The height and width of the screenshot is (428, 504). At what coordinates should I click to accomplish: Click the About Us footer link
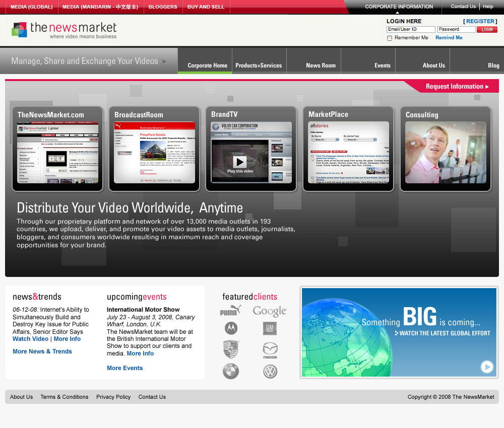click(21, 397)
